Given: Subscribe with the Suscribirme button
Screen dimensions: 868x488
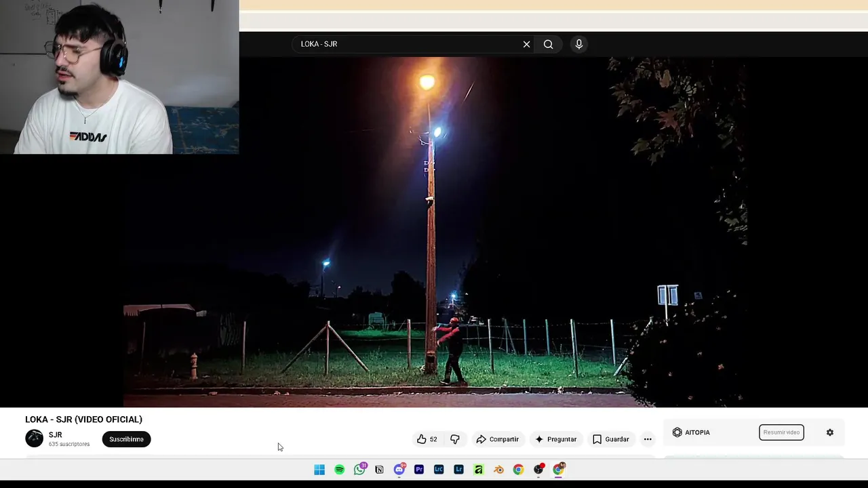Looking at the screenshot, I should coord(126,439).
